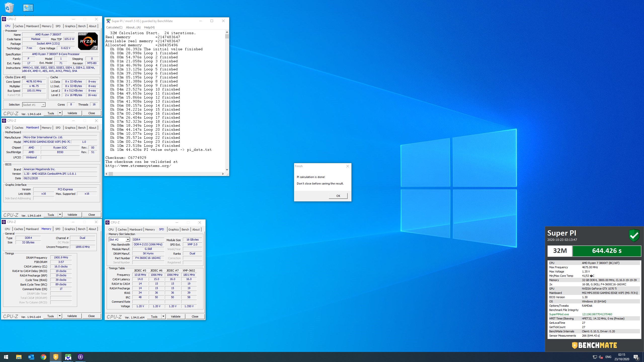Image resolution: width=644 pixels, height=362 pixels.
Task: Select Memory tab in SPD CPU-Z window
Action: [x=150, y=230]
